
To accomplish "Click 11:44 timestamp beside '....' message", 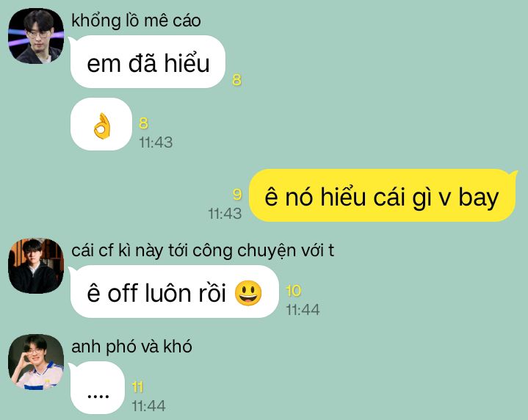I will click(x=148, y=406).
